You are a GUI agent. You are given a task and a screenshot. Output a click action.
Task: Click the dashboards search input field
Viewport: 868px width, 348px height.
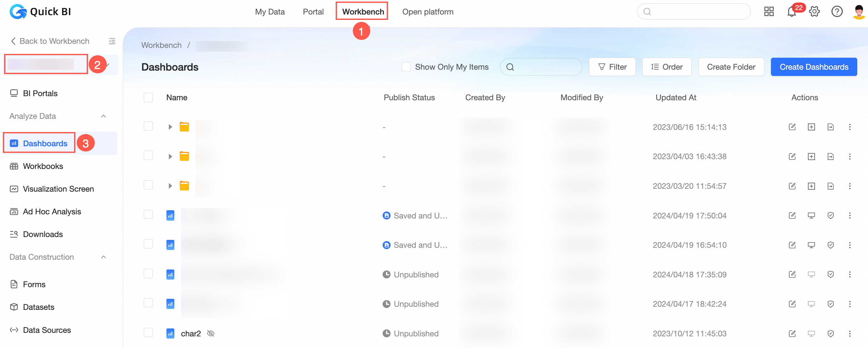pos(546,67)
